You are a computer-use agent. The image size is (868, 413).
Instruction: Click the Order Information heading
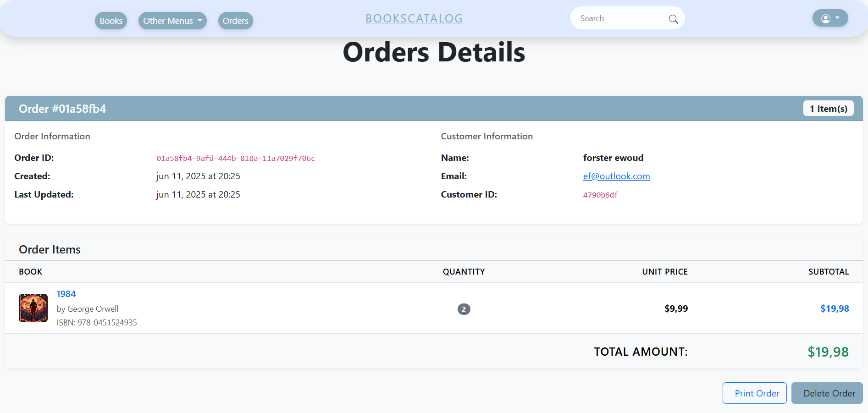(x=52, y=136)
